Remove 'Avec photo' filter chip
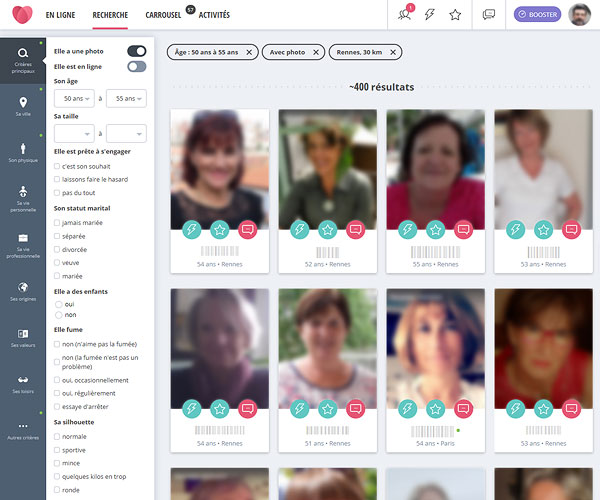The width and height of the screenshot is (600, 500). click(316, 52)
